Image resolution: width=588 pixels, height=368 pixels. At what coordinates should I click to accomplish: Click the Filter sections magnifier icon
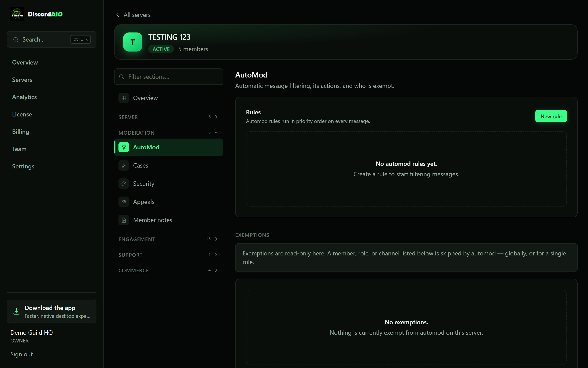(x=122, y=77)
